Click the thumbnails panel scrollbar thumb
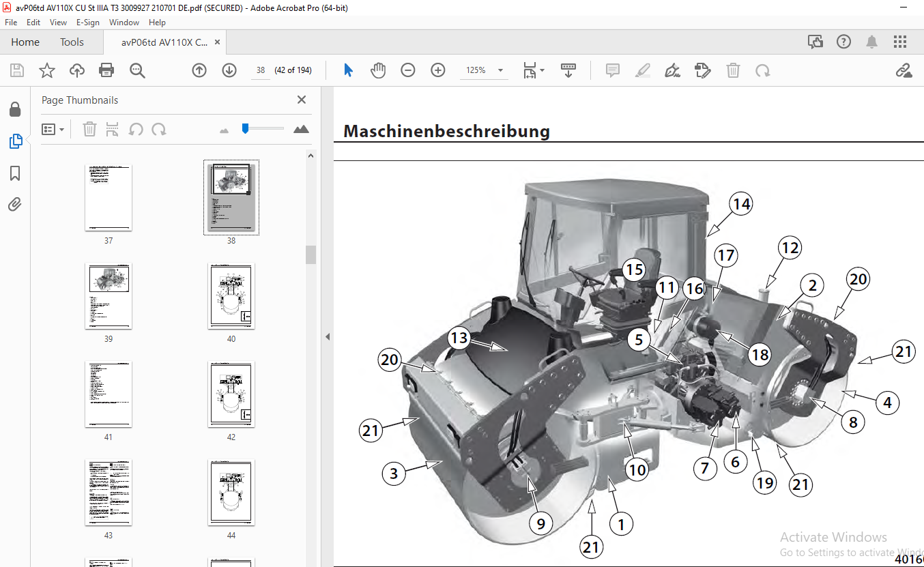Image resolution: width=924 pixels, height=567 pixels. tap(311, 255)
